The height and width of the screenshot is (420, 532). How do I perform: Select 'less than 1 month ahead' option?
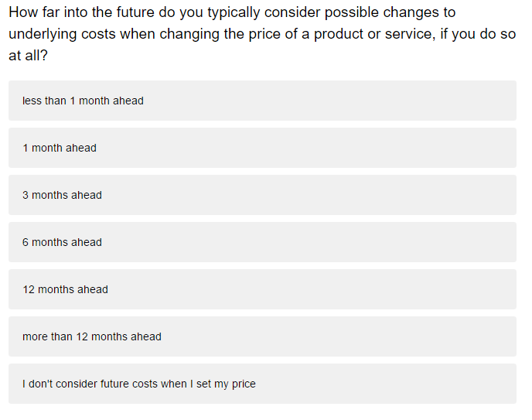click(262, 101)
